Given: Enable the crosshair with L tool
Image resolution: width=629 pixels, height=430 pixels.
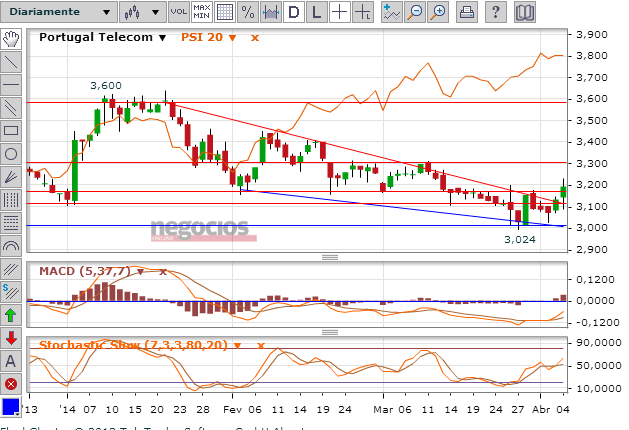Looking at the screenshot, I should point(363,12).
